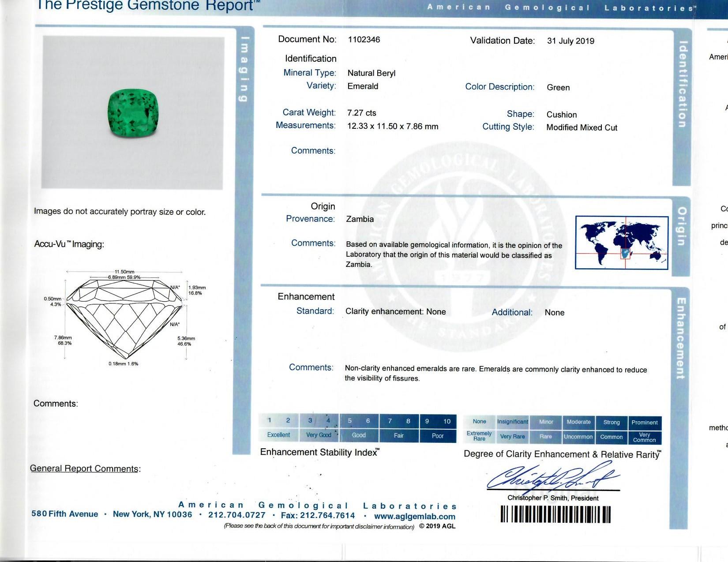Click the © 2019 AGL copyright notice

coord(437,526)
